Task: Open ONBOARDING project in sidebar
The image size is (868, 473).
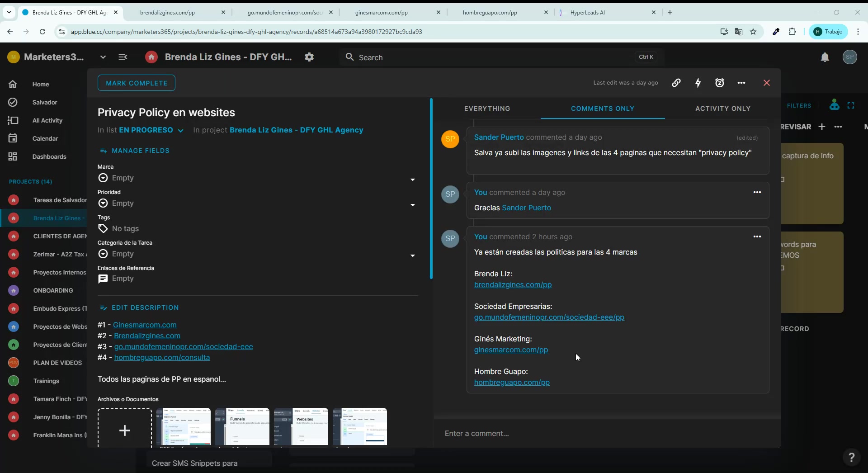Action: [x=52, y=290]
